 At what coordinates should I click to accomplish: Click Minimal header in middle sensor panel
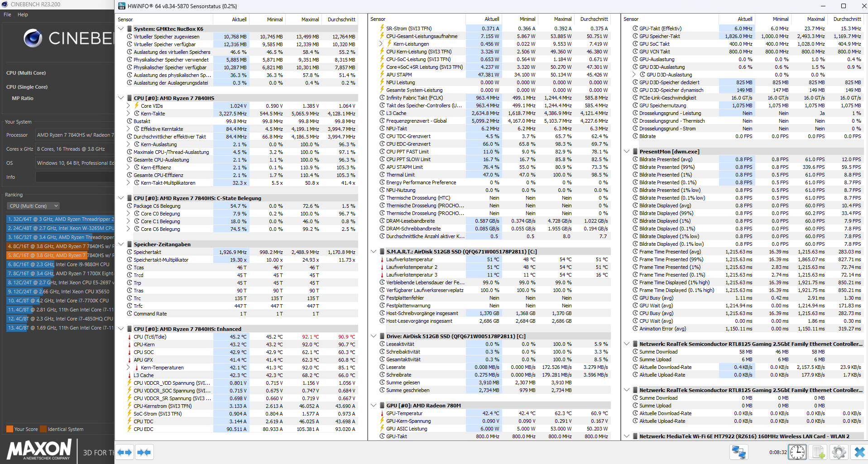tap(519, 19)
